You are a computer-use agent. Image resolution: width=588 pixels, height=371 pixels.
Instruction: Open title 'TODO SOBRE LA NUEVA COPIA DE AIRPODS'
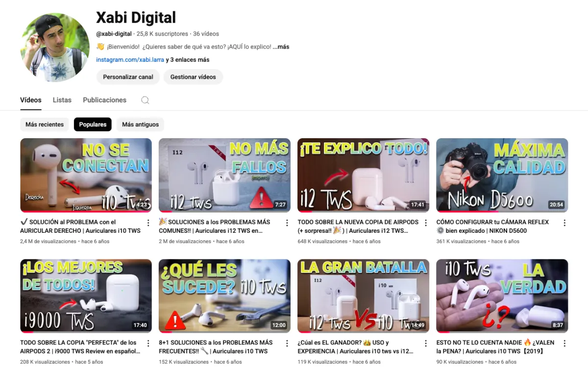358,226
